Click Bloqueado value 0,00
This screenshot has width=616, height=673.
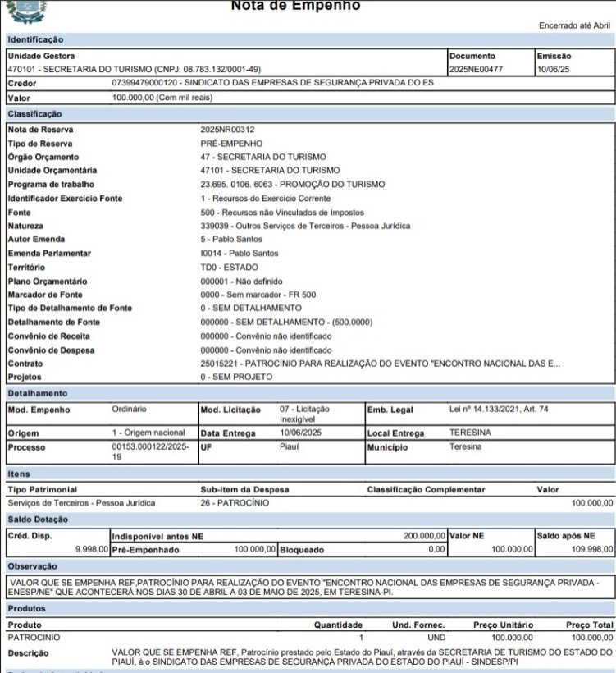(x=436, y=549)
